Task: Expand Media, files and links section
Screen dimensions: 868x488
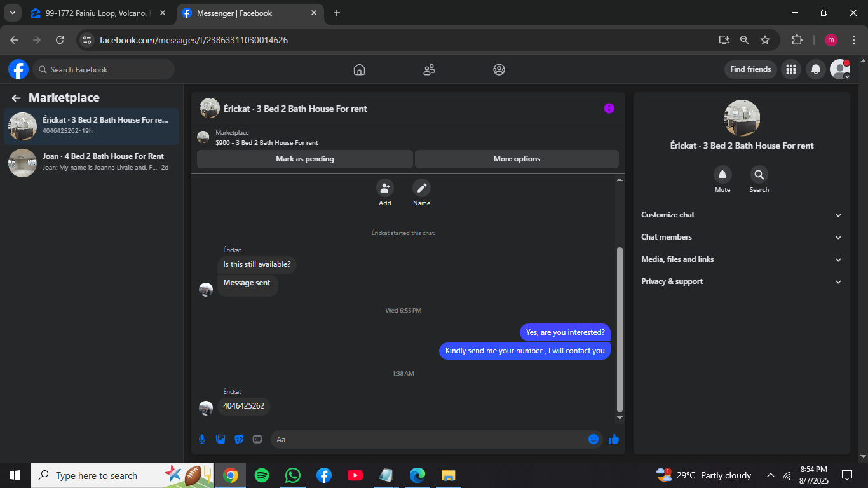Action: (742, 259)
